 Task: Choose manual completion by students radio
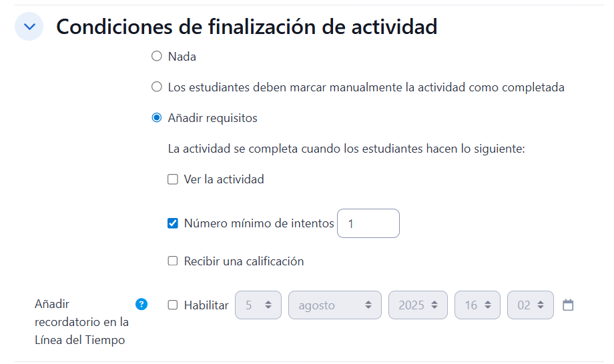[157, 87]
